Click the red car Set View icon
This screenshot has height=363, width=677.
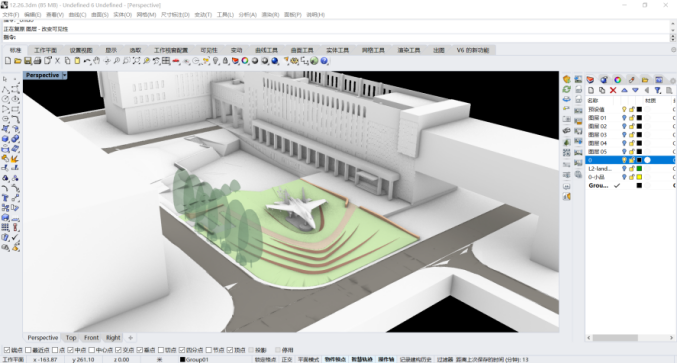pos(176,61)
